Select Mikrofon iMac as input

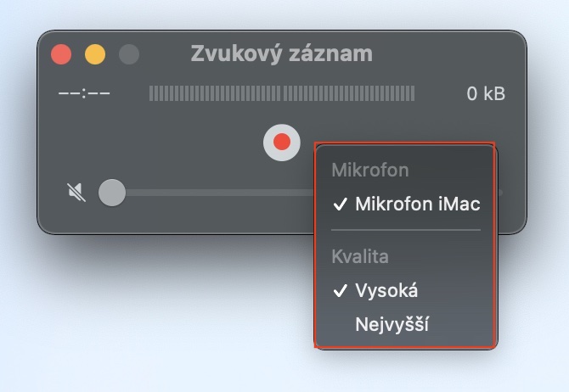(x=406, y=204)
